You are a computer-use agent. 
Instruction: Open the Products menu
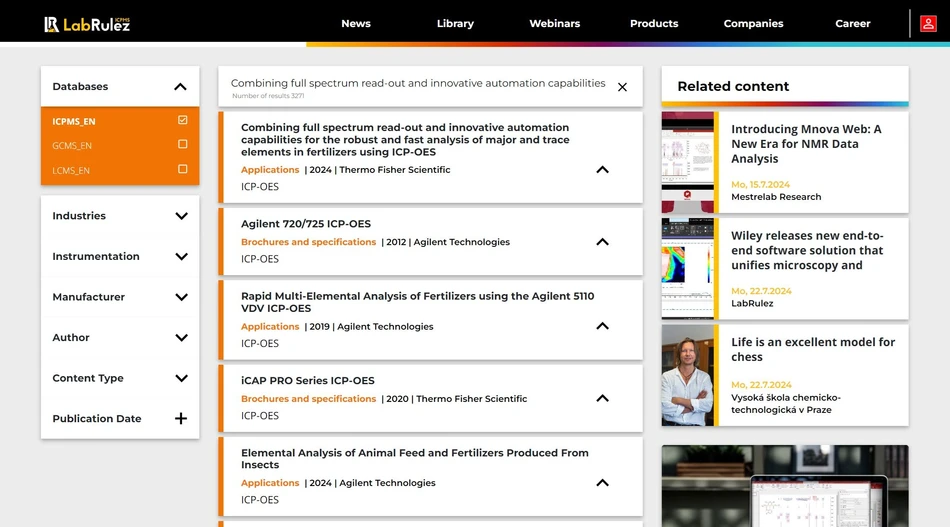(x=654, y=24)
